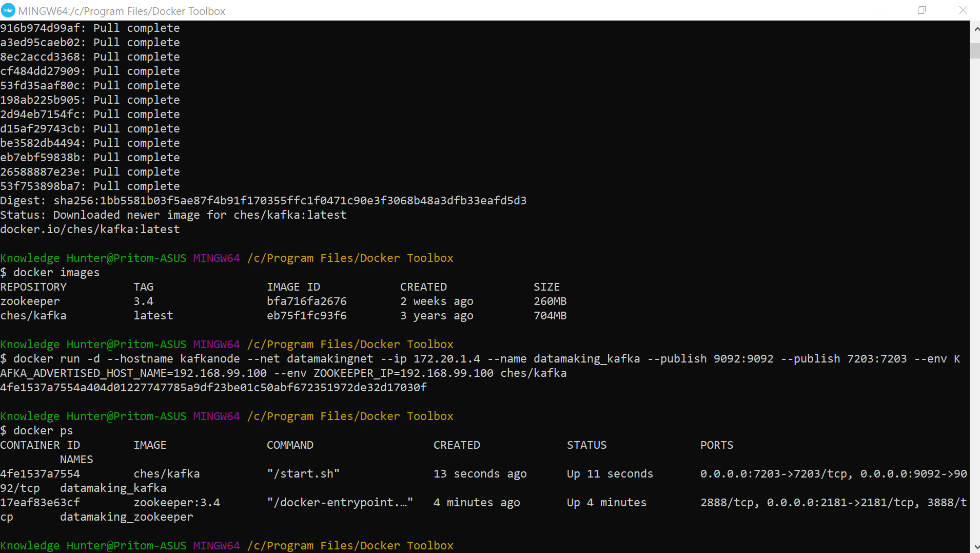Click '--ip 172.20.1.4' in the command
The width and height of the screenshot is (980, 553).
430,359
